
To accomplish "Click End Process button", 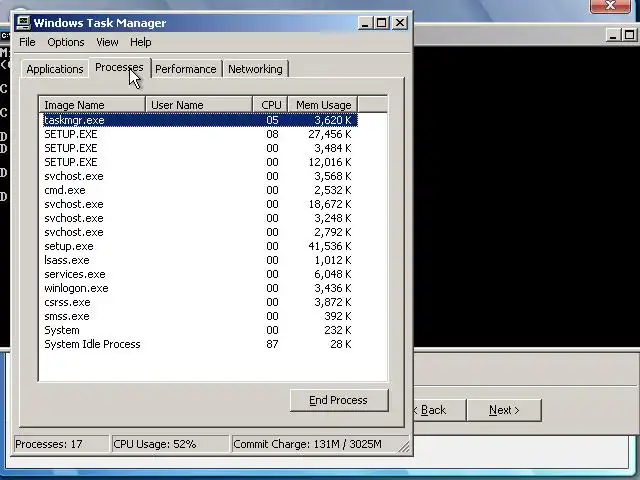I will (x=339, y=400).
